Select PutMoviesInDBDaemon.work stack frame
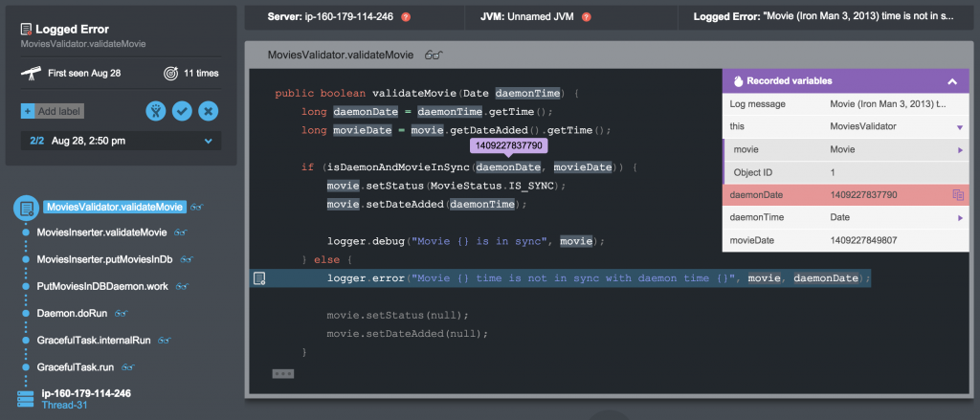This screenshot has width=980, height=420. point(102,286)
